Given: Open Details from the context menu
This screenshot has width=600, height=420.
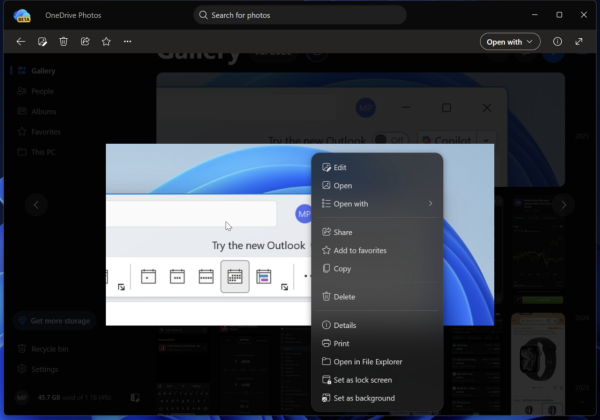Looking at the screenshot, I should (377, 325).
